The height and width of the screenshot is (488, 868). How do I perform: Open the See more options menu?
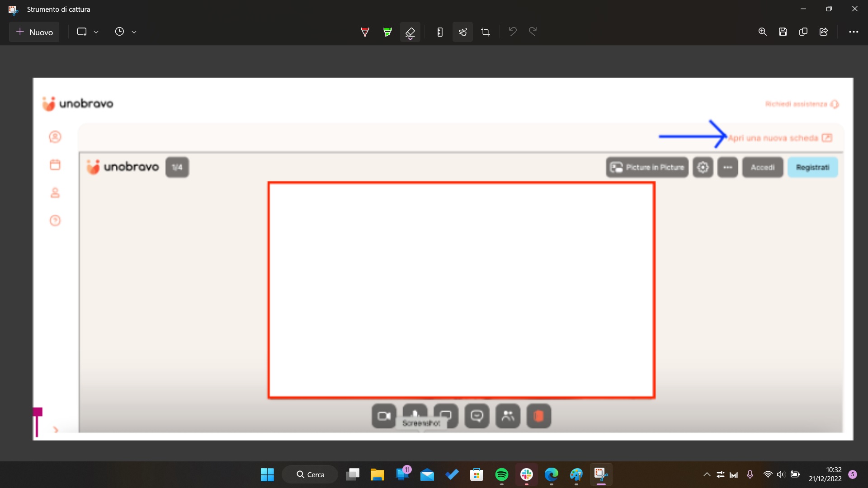854,32
